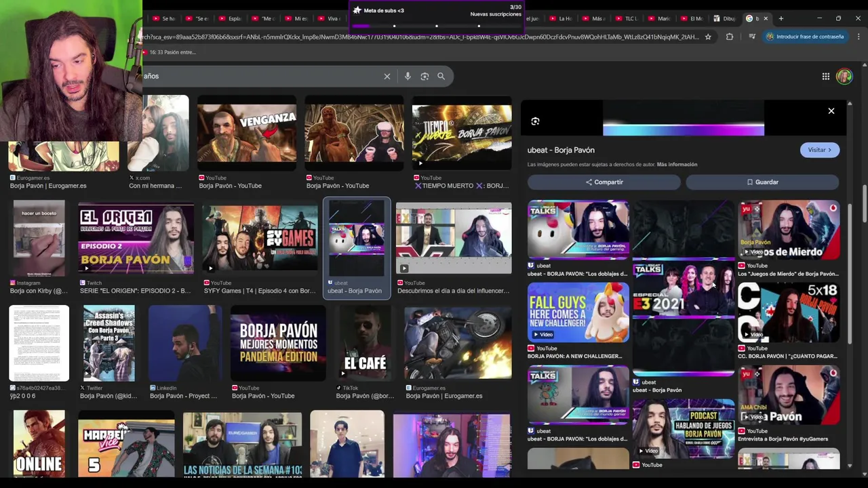The image size is (868, 488).
Task: Start voice search with the microphone icon
Action: 408,77
